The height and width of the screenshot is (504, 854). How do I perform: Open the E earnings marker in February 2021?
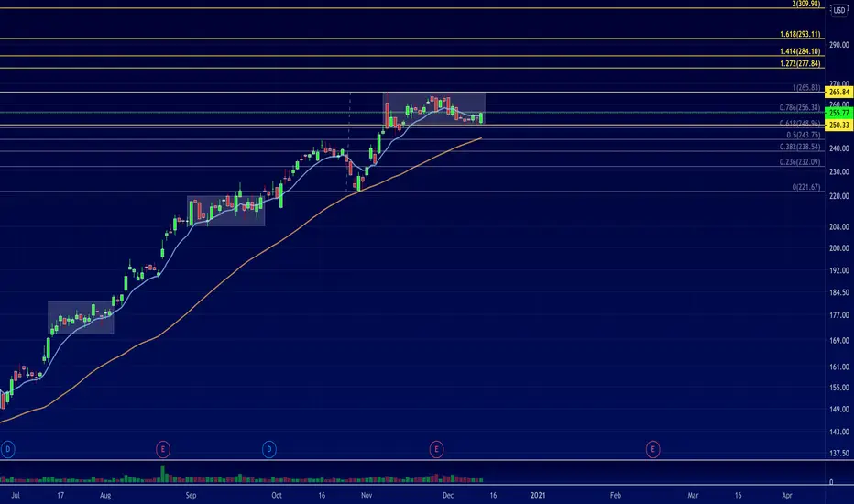[652, 450]
